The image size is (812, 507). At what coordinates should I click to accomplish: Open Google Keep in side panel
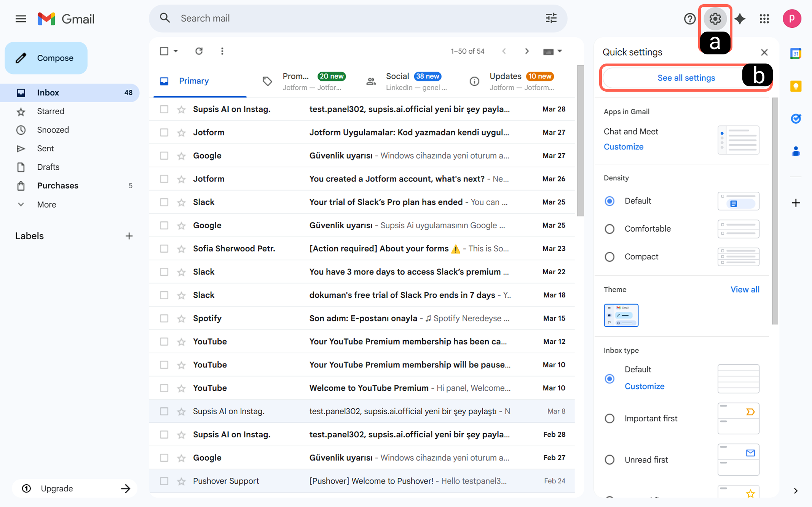(796, 86)
